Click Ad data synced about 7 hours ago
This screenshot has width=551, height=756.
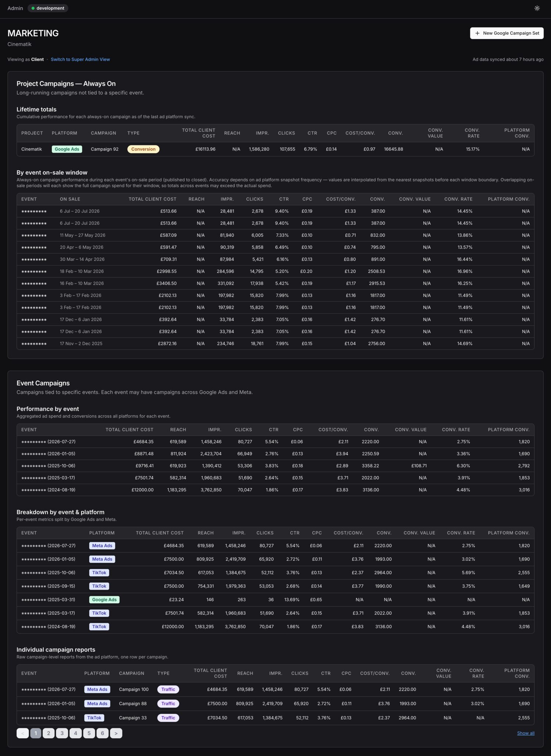click(508, 59)
